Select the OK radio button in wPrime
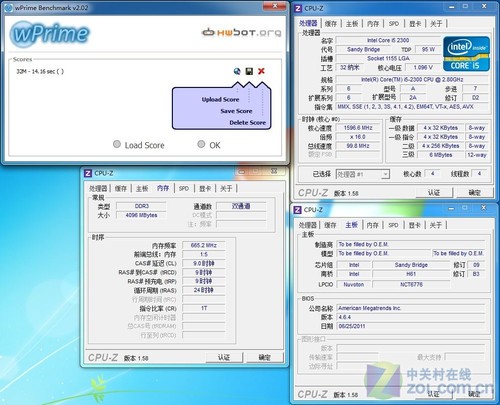The width and height of the screenshot is (500, 405). tap(201, 144)
